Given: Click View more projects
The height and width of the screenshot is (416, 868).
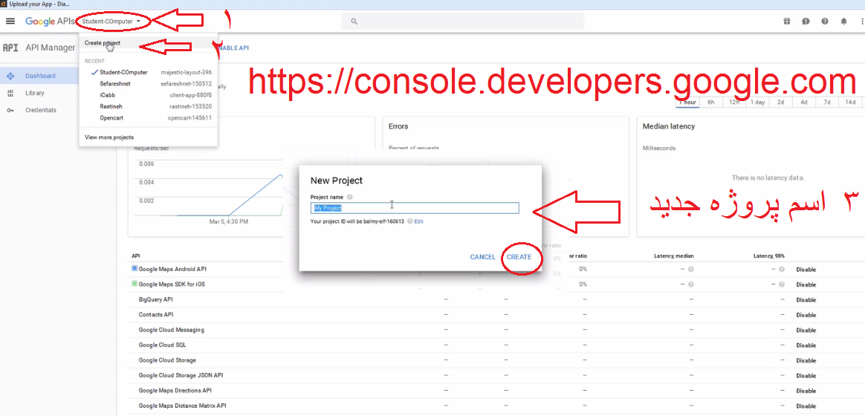Looking at the screenshot, I should coord(109,137).
